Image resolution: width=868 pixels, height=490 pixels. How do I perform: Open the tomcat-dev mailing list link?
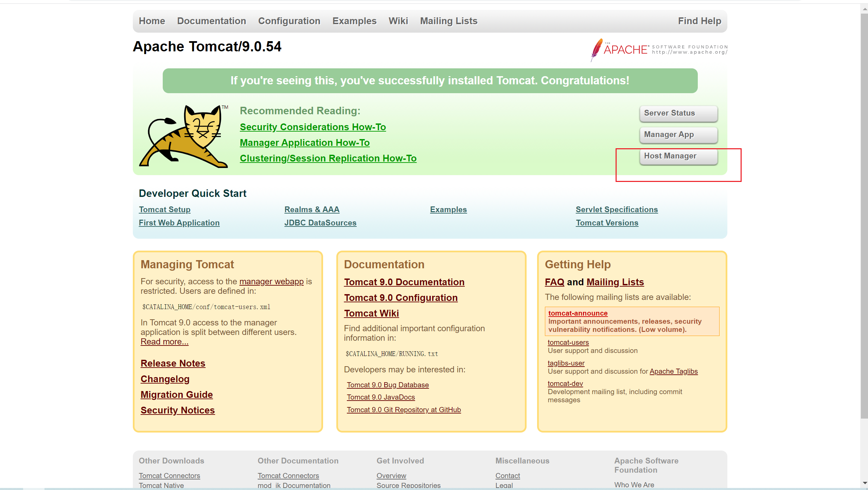(565, 384)
